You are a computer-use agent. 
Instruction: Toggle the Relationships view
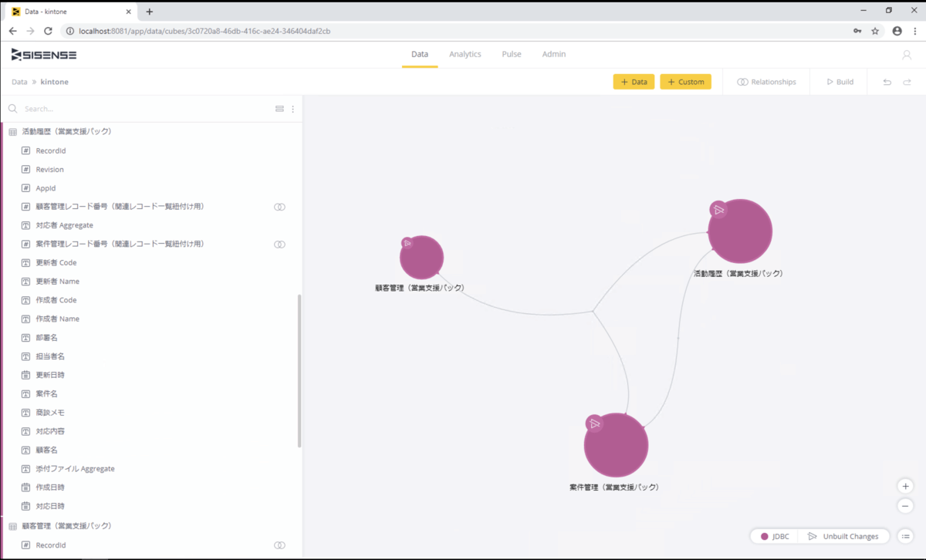(766, 82)
